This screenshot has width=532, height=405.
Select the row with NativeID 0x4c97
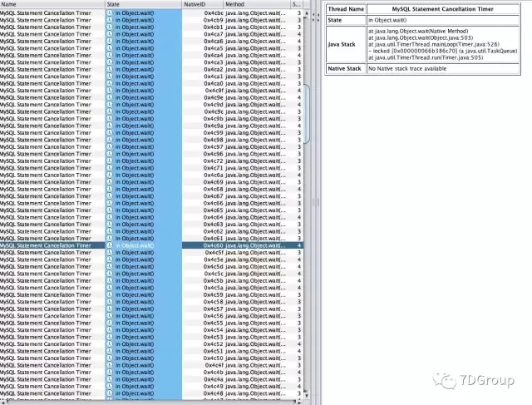tap(151, 147)
